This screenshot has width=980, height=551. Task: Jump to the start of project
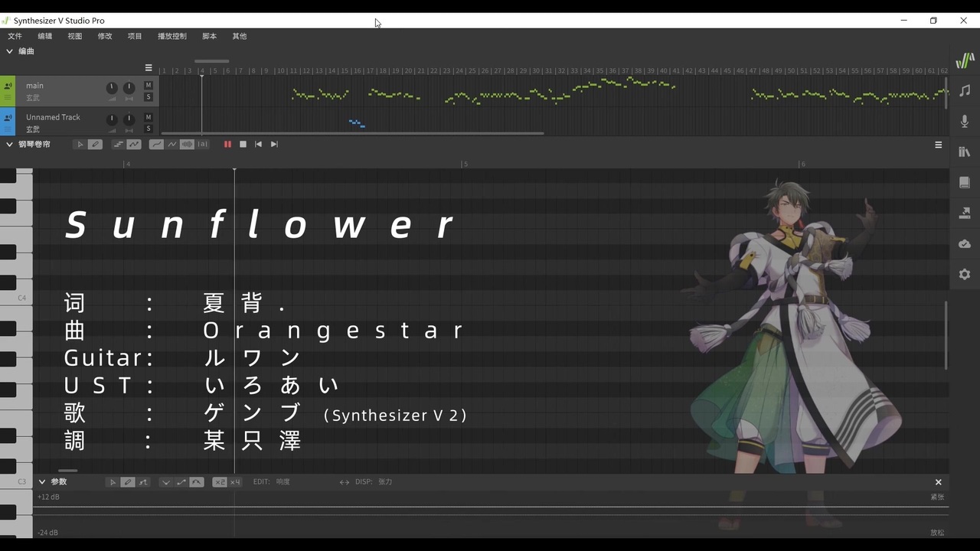tap(258, 144)
